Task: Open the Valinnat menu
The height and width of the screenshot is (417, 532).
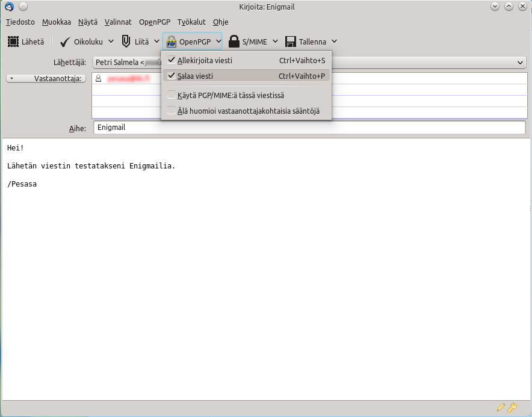Action: (118, 22)
